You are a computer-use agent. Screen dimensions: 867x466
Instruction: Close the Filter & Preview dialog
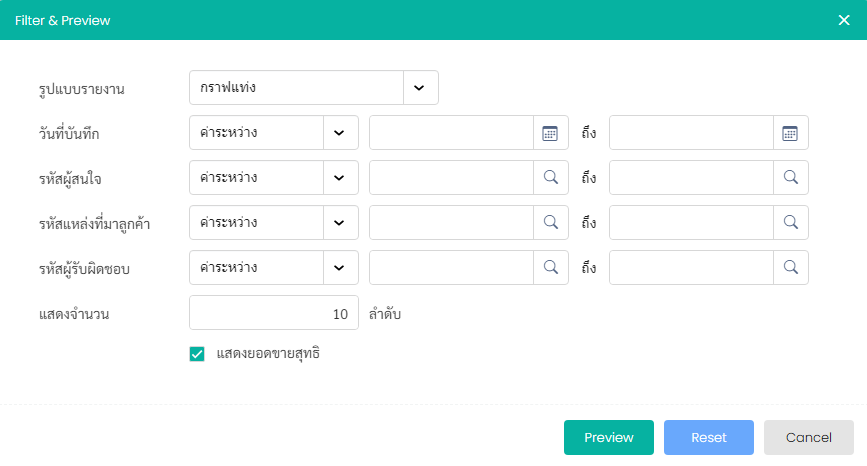844,20
